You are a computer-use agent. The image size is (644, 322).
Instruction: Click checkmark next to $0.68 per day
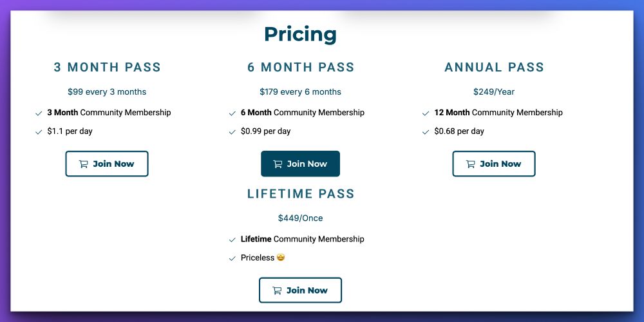(x=426, y=132)
